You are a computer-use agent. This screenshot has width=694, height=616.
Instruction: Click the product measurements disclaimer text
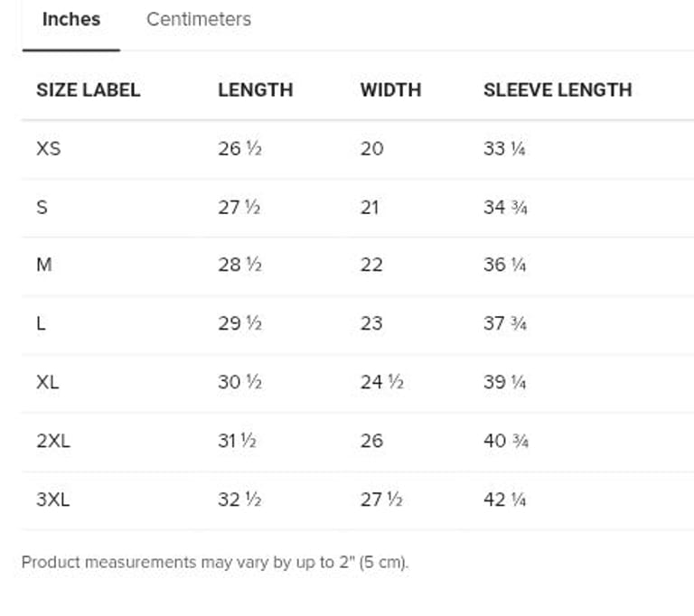click(x=215, y=562)
